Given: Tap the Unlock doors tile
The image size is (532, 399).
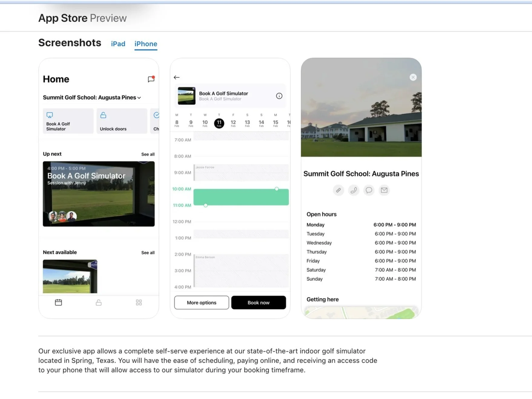Looking at the screenshot, I should pyautogui.click(x=122, y=121).
